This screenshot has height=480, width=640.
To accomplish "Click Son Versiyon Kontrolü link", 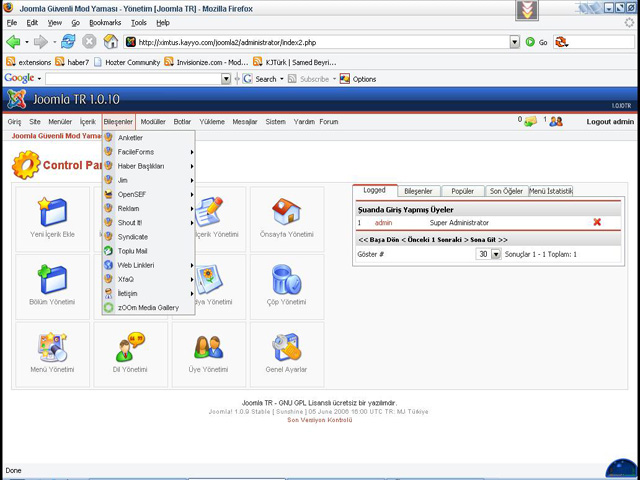I will pyautogui.click(x=320, y=420).
